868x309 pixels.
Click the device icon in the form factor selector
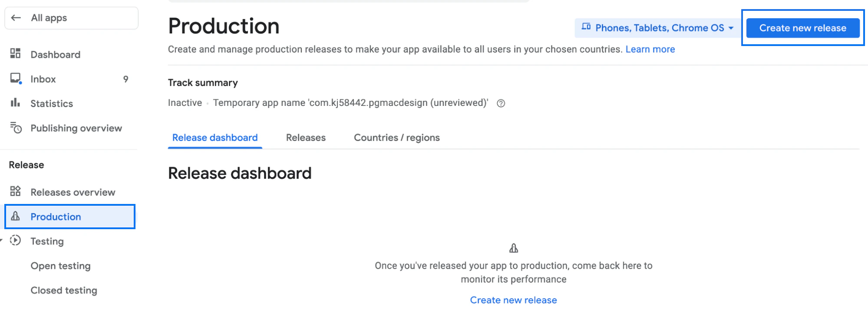(586, 27)
